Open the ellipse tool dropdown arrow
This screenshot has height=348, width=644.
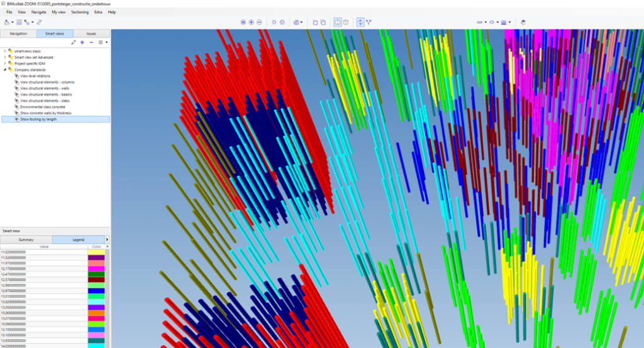(x=497, y=22)
